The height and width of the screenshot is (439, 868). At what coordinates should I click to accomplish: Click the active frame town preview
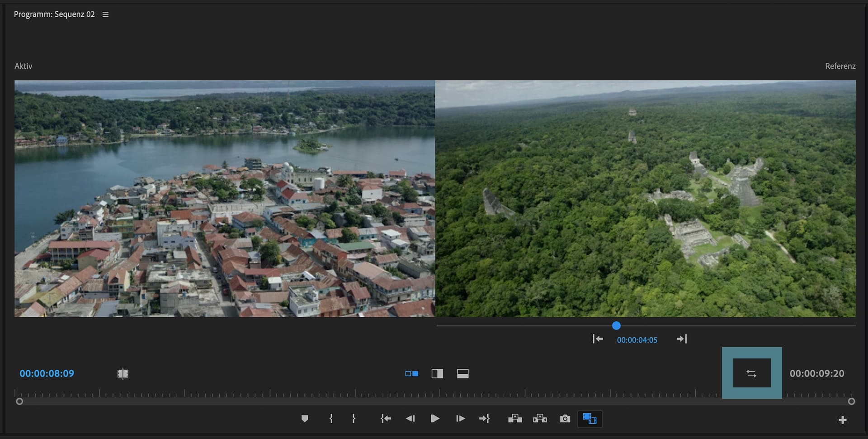(225, 199)
